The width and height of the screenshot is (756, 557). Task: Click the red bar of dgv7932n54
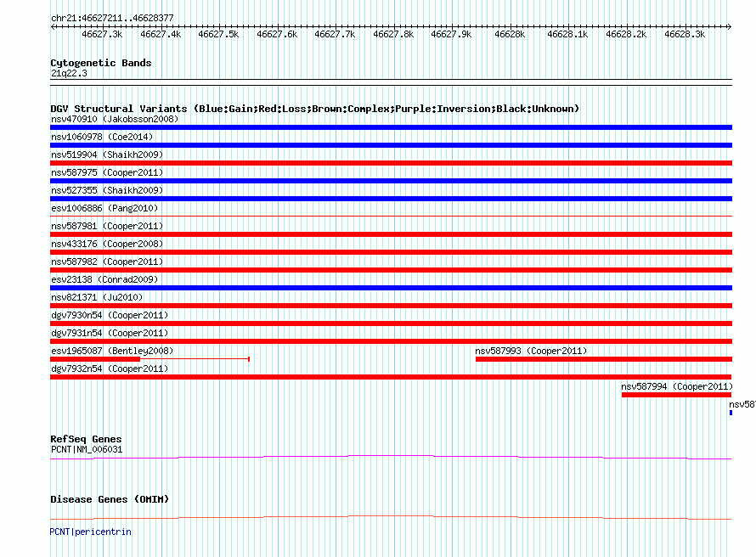391,377
